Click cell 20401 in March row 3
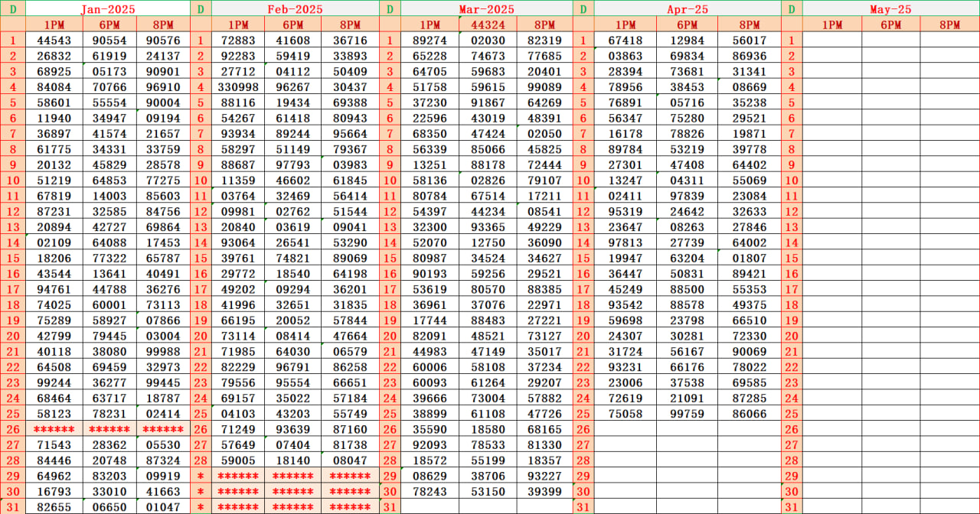980x514 pixels. pos(544,71)
